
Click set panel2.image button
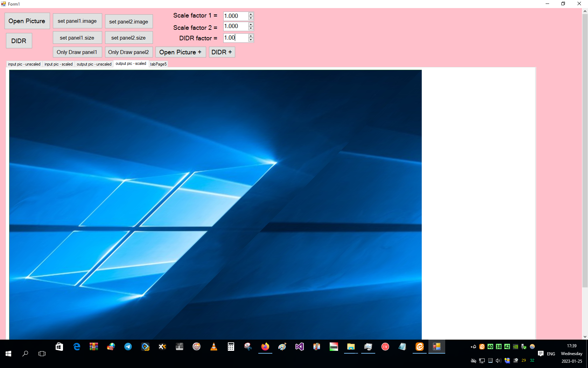pos(129,22)
